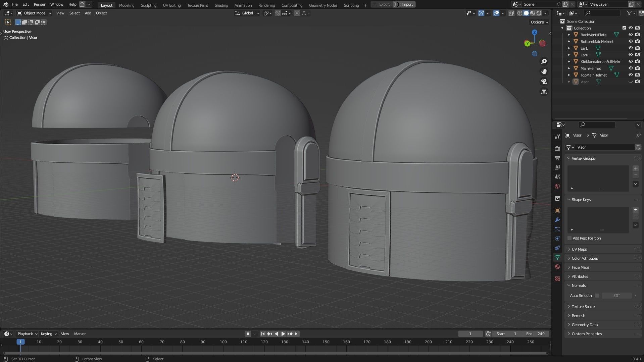
Task: Show the hidden Visor object
Action: click(631, 82)
